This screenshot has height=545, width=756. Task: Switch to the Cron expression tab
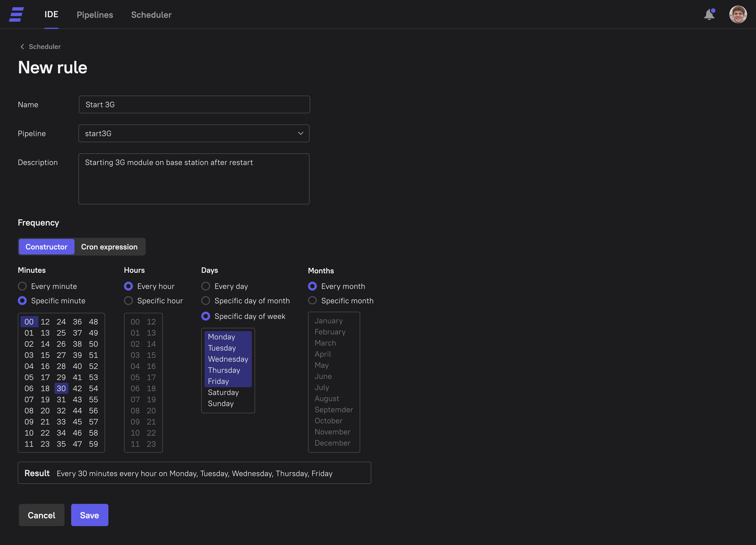(x=109, y=247)
